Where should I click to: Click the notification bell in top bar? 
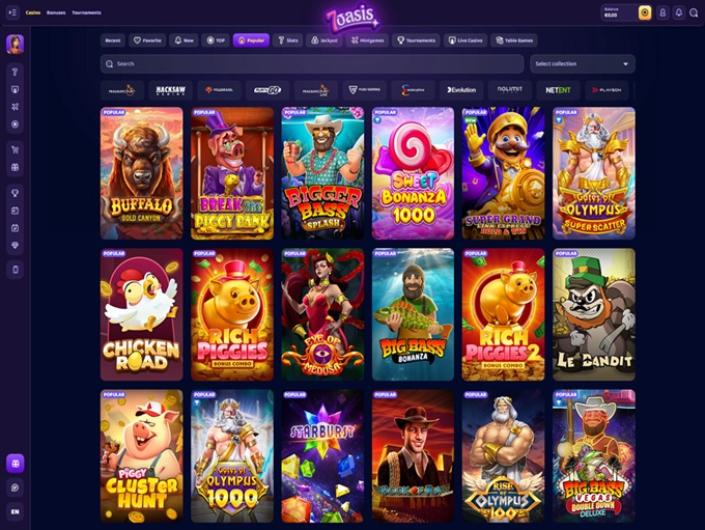[x=678, y=13]
